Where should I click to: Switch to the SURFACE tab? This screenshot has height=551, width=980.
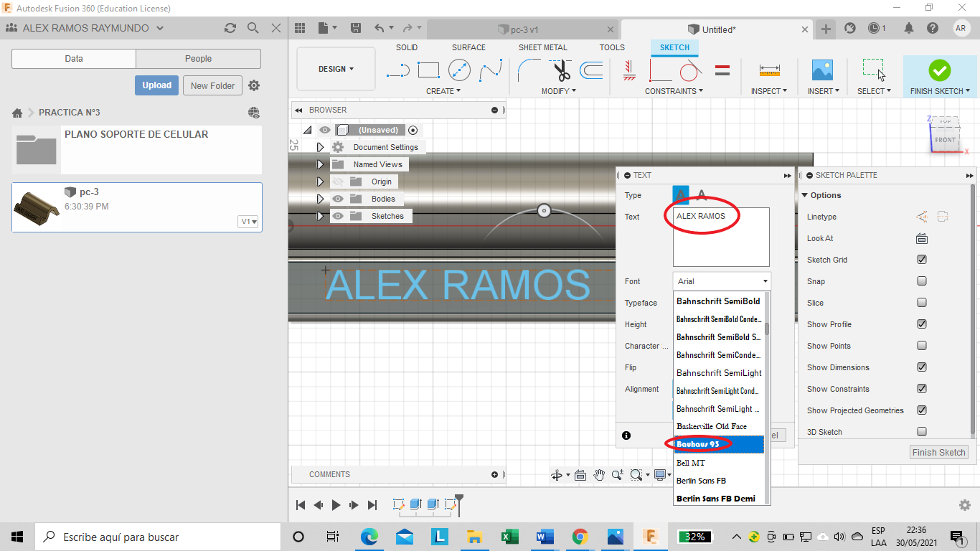click(x=468, y=47)
